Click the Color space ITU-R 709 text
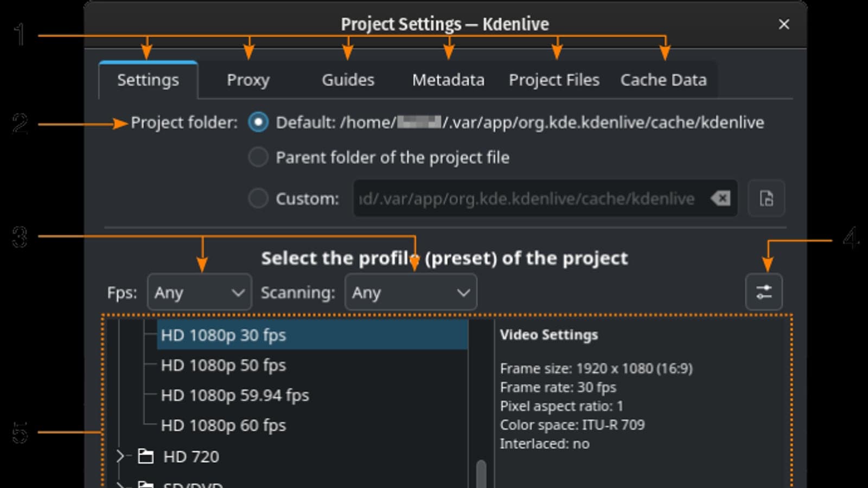Viewport: 868px width, 488px height. pyautogui.click(x=572, y=425)
